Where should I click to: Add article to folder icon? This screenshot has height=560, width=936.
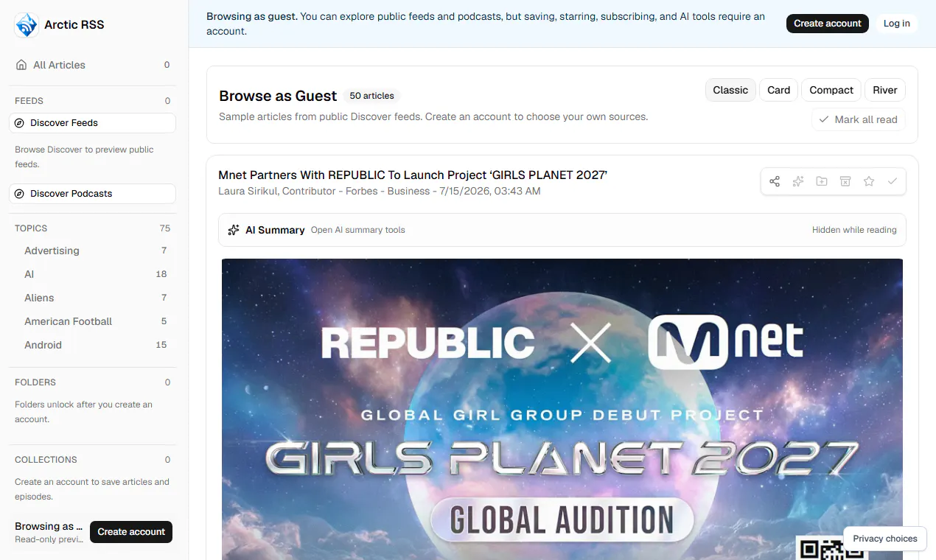[822, 181]
